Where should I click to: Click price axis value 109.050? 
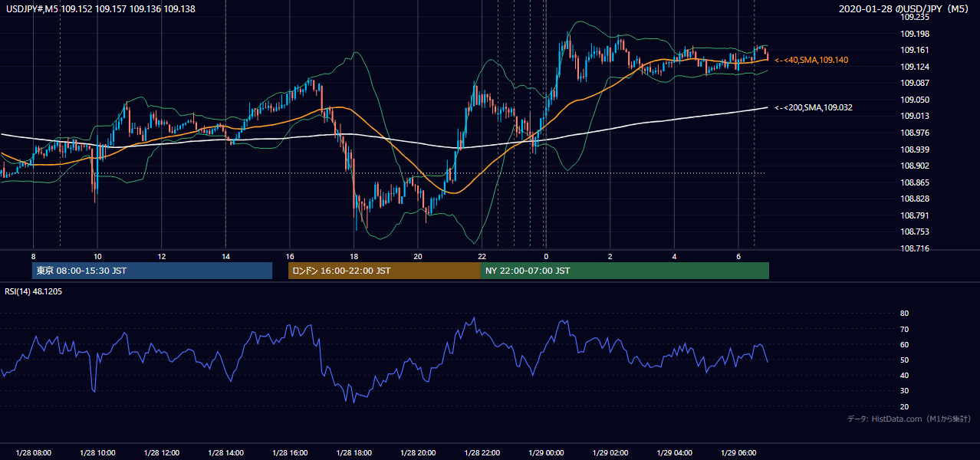(x=915, y=100)
